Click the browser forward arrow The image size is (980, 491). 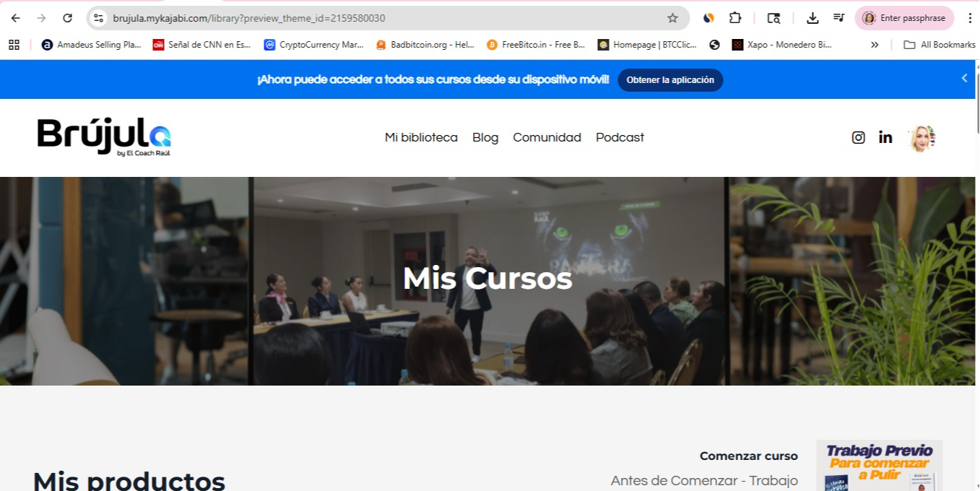[x=41, y=18]
